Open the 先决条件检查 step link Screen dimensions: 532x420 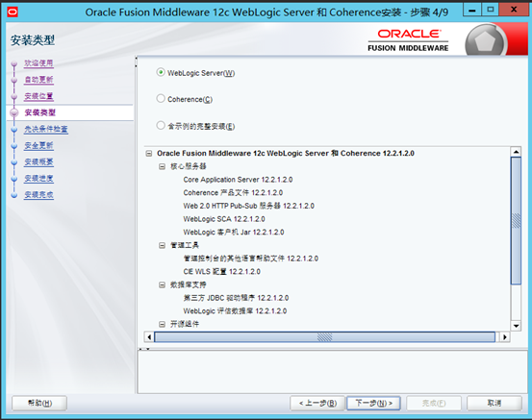click(46, 129)
